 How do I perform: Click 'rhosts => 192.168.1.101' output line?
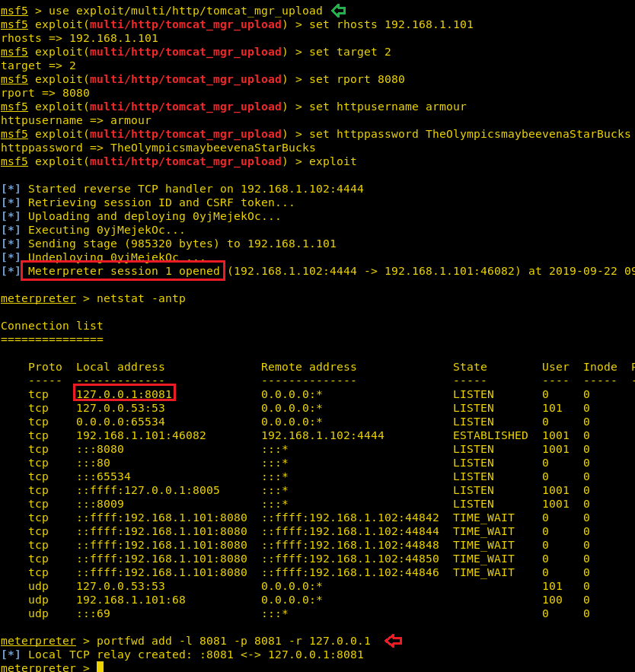click(x=79, y=39)
